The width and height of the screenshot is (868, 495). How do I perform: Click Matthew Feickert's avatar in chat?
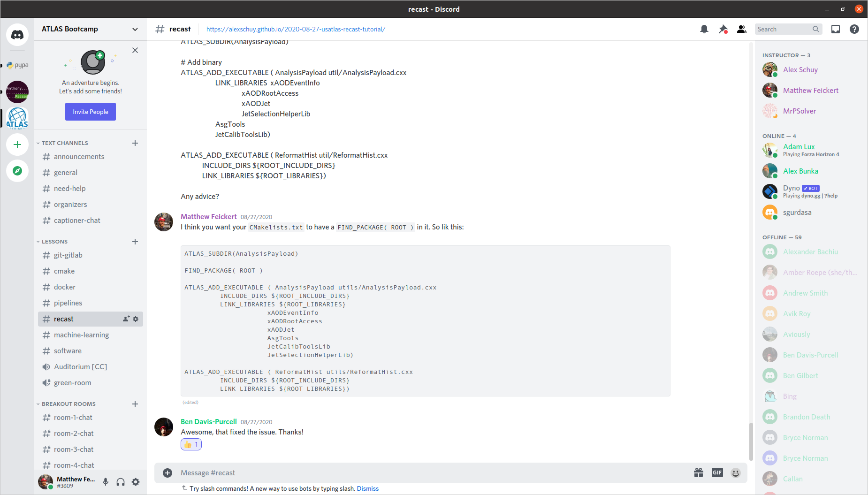(164, 222)
